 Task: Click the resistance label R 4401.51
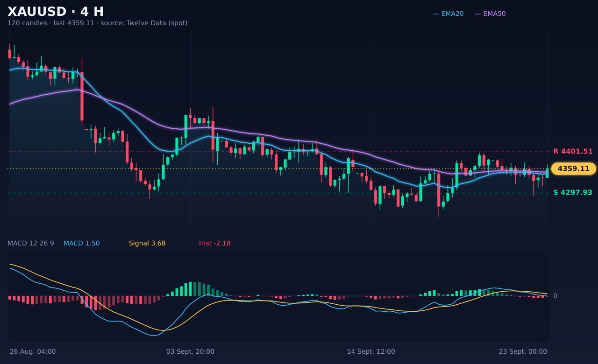[573, 151]
